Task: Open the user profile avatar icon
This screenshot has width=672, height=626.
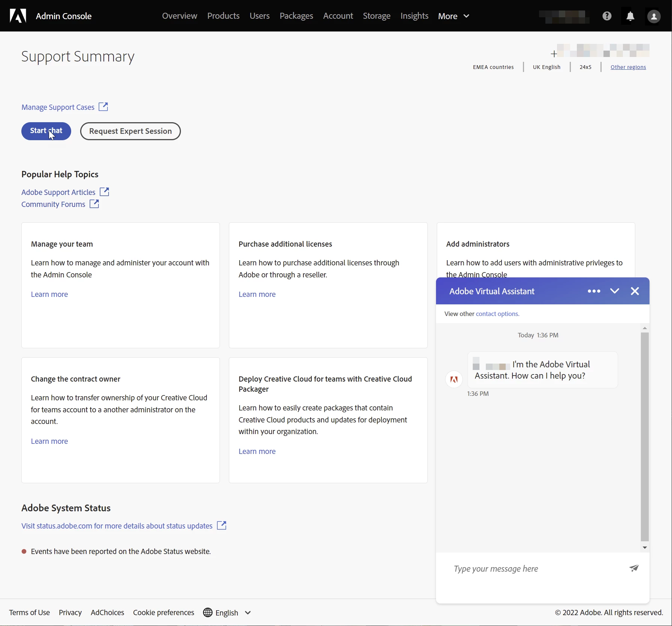Action: [654, 16]
